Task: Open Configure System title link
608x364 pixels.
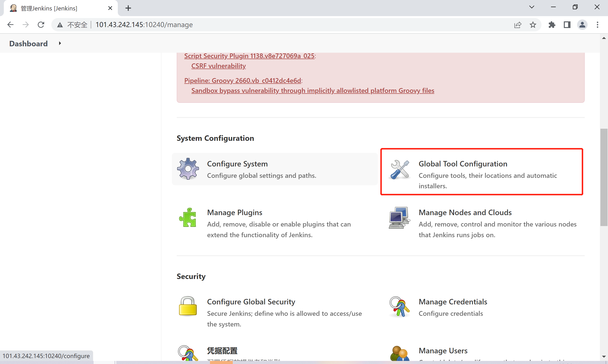Action: 237,164
